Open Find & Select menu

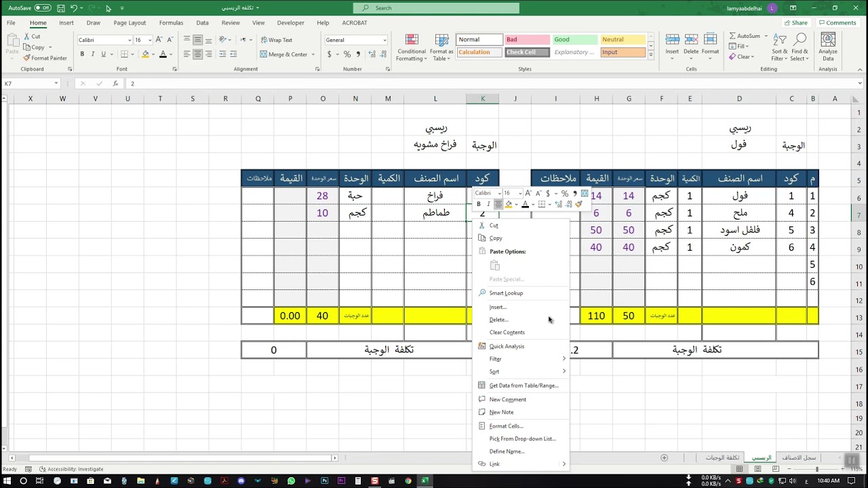pos(800,47)
